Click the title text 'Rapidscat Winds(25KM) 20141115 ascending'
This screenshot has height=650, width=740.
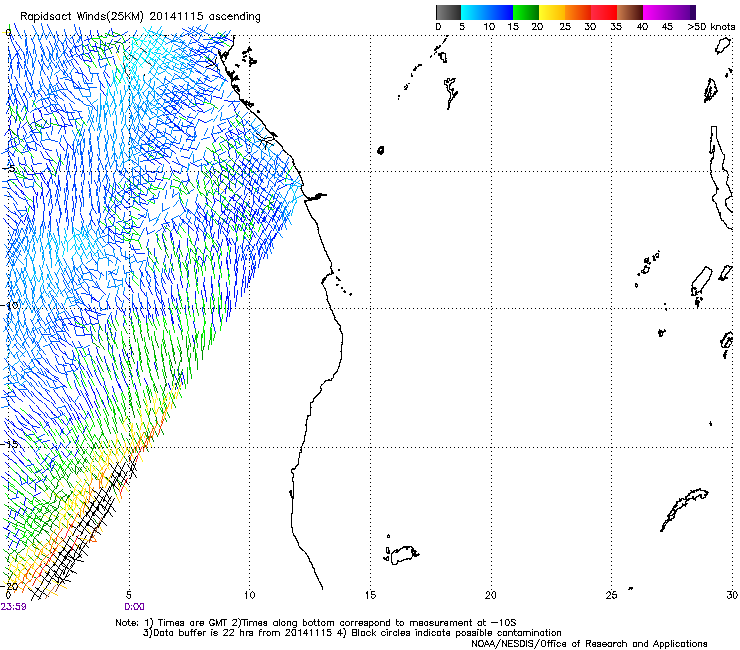point(140,16)
